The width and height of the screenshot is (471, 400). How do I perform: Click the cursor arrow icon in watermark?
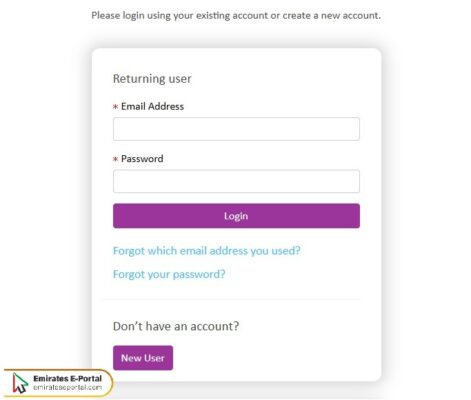pos(20,383)
